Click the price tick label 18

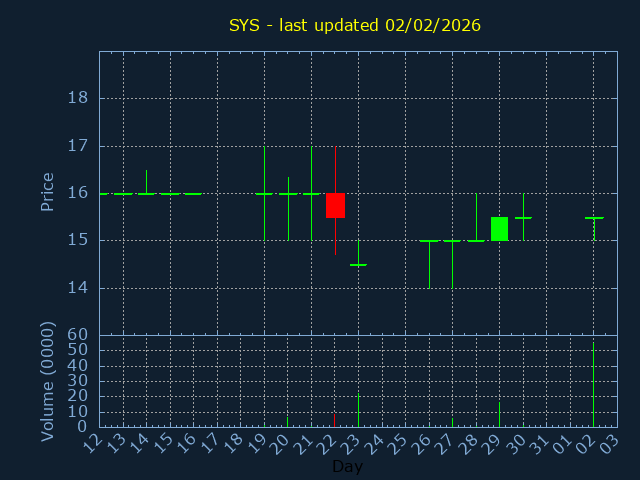click(x=77, y=98)
